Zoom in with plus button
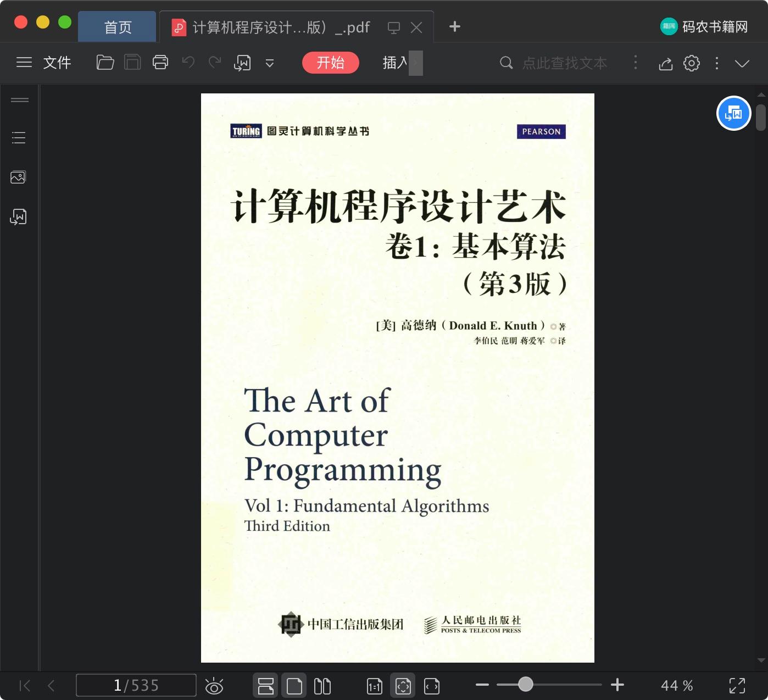Screen dimensions: 768x700 (x=617, y=685)
